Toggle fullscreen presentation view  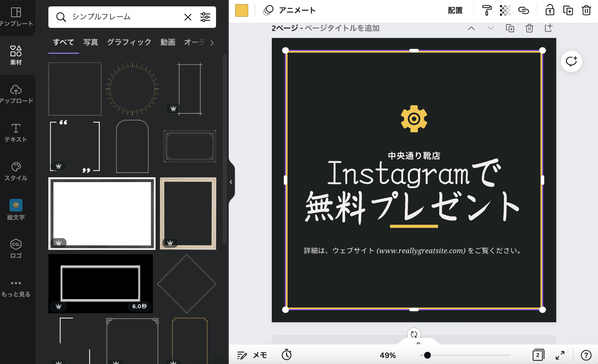560,355
